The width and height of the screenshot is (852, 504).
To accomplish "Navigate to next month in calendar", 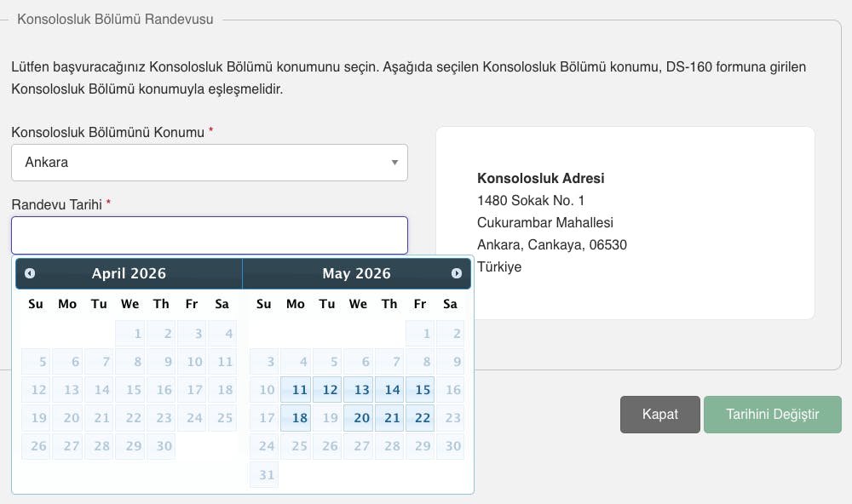I will (458, 273).
